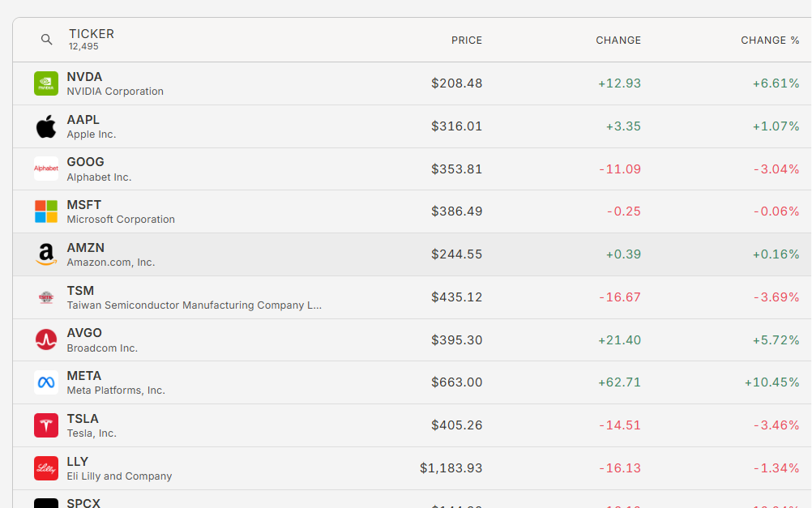Click the -0.25 change value
Viewport: 812px width, 508px height.
click(x=624, y=211)
